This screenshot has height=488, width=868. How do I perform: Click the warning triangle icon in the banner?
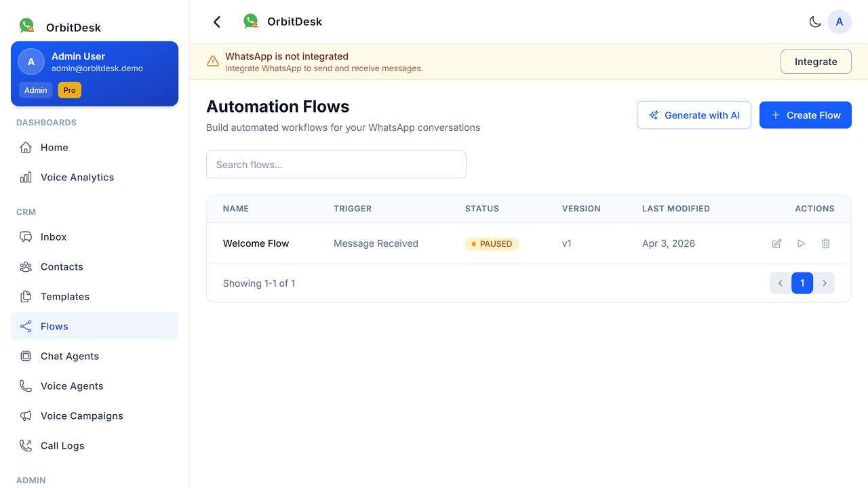(213, 61)
